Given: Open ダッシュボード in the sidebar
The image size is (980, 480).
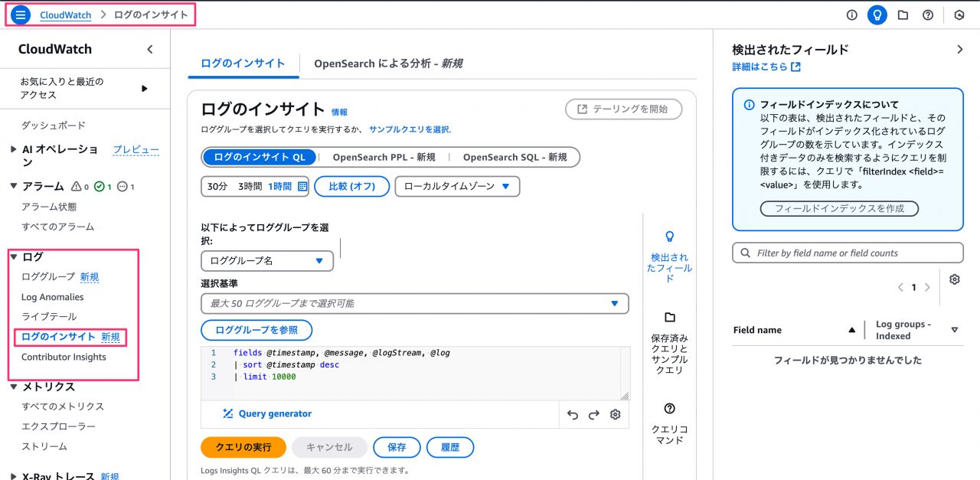Looking at the screenshot, I should pos(54,126).
